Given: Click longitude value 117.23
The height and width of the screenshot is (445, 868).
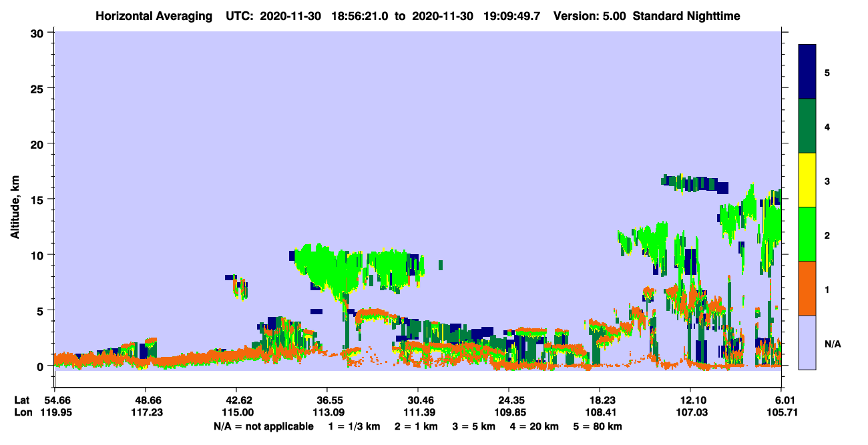Looking at the screenshot, I should tap(146, 412).
